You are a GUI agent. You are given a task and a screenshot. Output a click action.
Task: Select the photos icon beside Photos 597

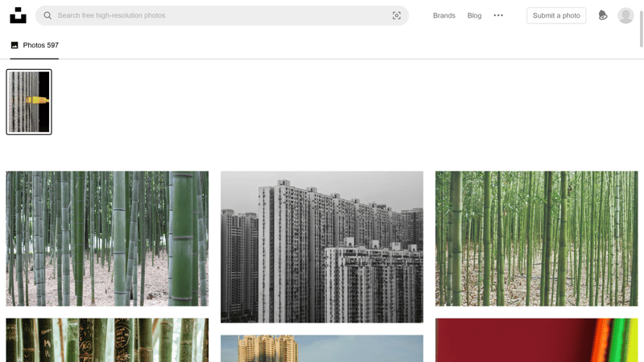pos(14,45)
